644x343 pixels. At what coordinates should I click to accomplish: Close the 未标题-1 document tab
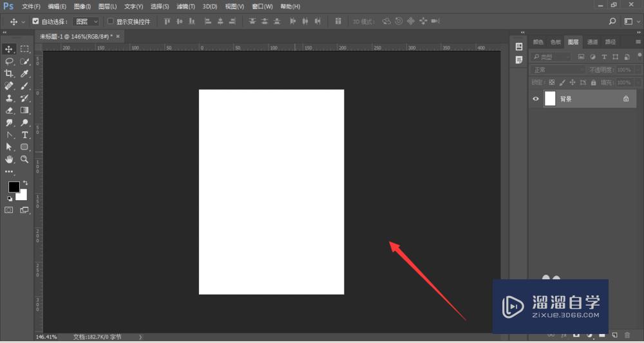[118, 37]
